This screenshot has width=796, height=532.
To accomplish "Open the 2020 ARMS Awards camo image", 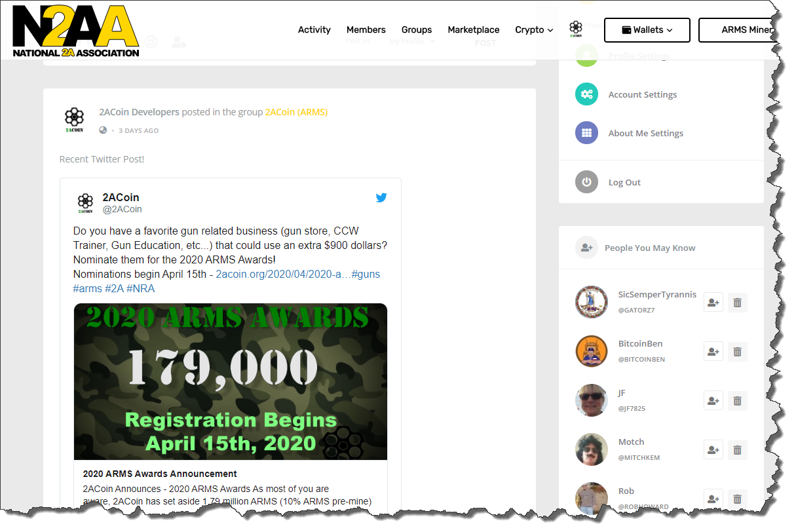I will 231,381.
